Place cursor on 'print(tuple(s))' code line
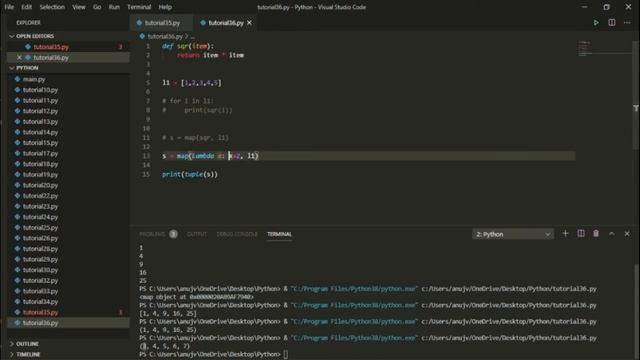 (190, 175)
